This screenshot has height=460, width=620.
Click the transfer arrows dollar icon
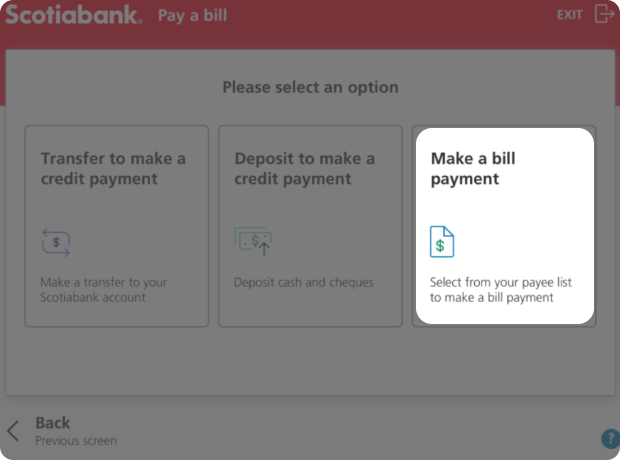(x=56, y=242)
